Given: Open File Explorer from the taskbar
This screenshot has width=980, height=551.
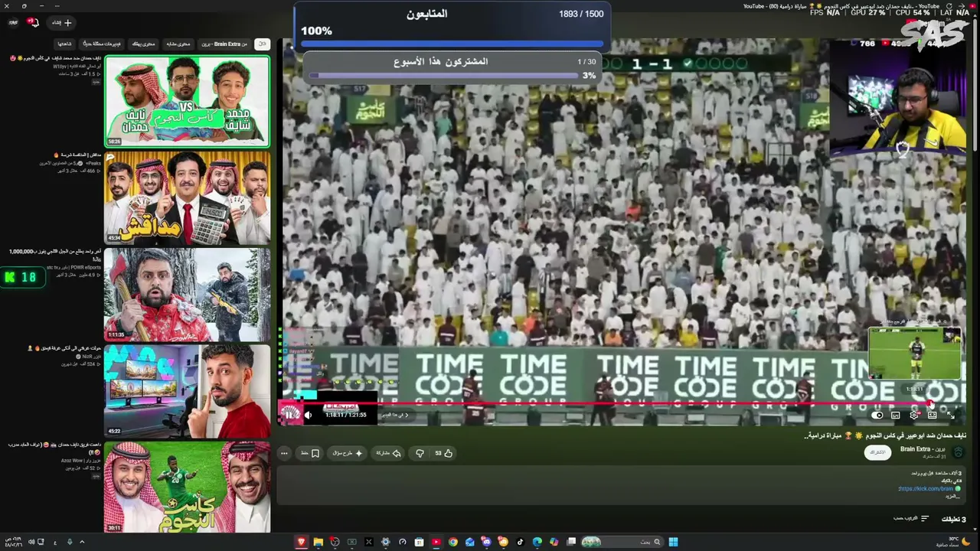Looking at the screenshot, I should pos(318,542).
